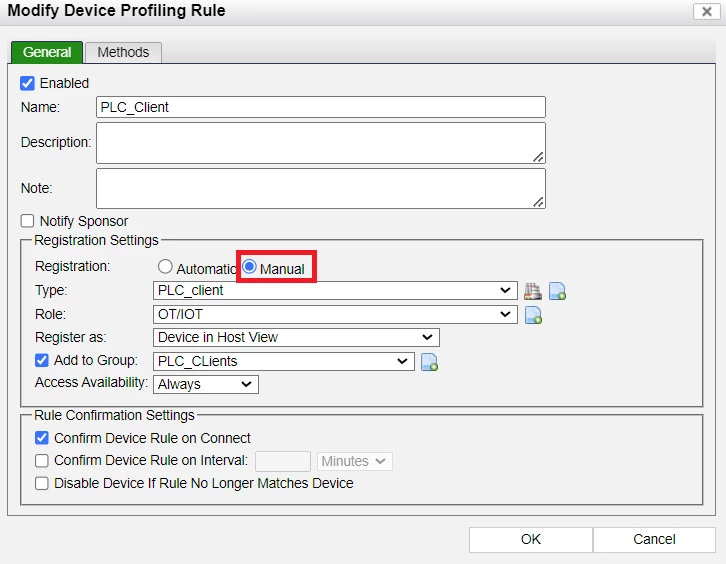The width and height of the screenshot is (726, 564).
Task: Switch to the Methods tab
Action: (123, 52)
